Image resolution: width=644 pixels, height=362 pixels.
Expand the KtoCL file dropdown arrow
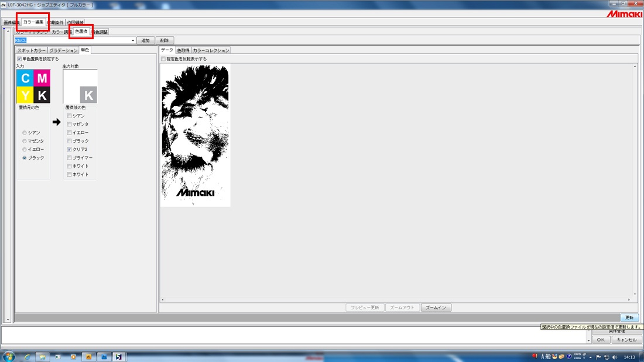(x=133, y=40)
